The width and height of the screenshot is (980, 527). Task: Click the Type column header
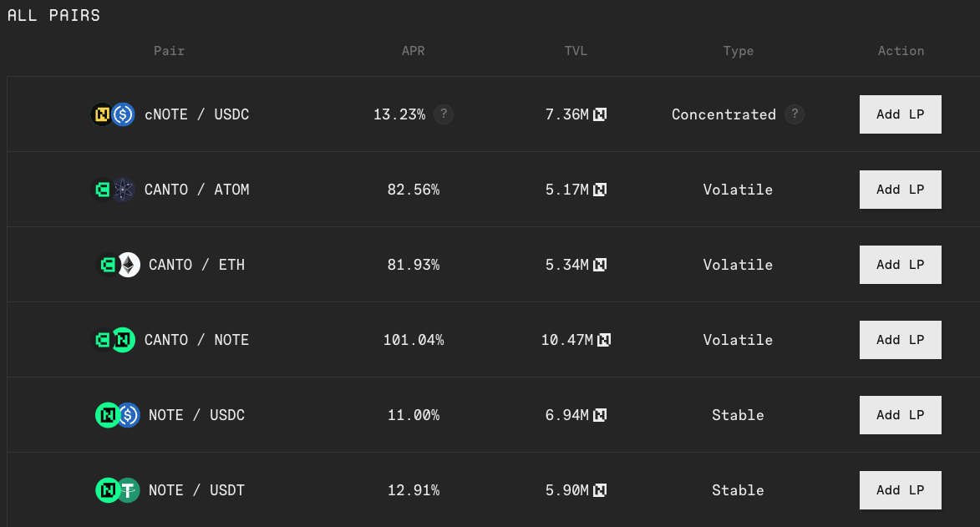pyautogui.click(x=739, y=51)
